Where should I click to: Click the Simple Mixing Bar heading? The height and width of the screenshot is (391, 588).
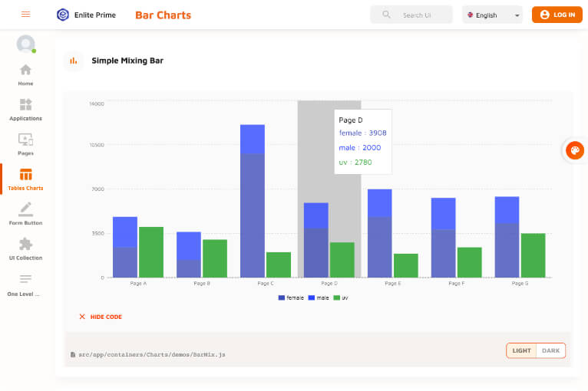click(x=127, y=61)
